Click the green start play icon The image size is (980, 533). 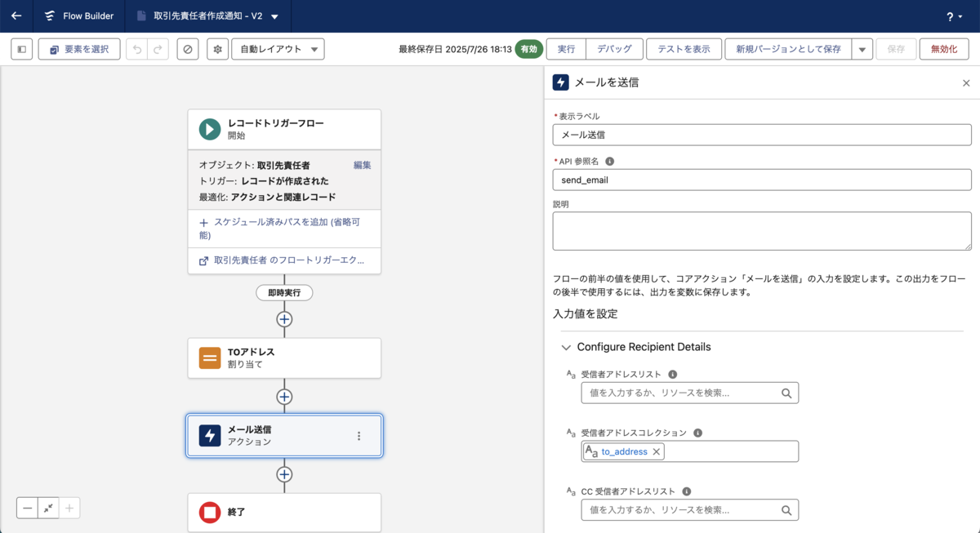210,129
